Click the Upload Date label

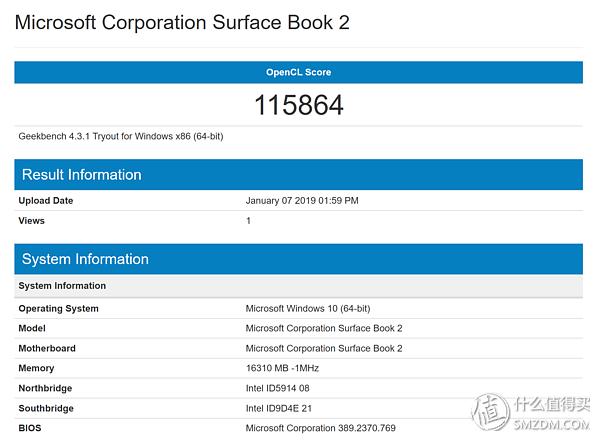pos(46,201)
